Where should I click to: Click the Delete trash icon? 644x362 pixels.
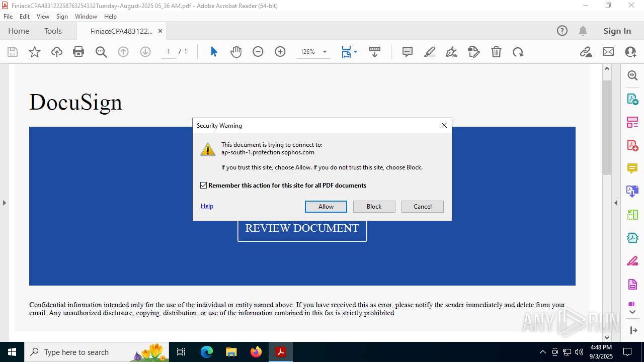(496, 52)
